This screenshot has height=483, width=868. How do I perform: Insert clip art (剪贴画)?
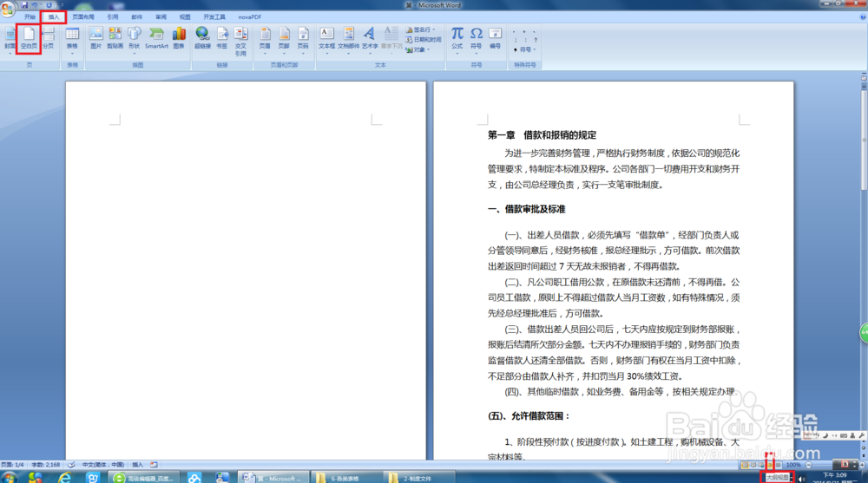pos(115,39)
